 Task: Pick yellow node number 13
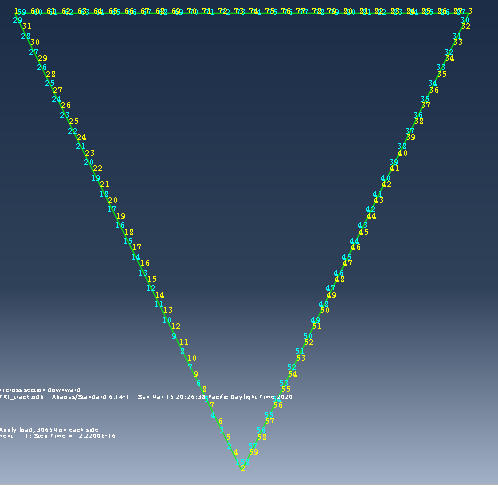pyautogui.click(x=168, y=310)
